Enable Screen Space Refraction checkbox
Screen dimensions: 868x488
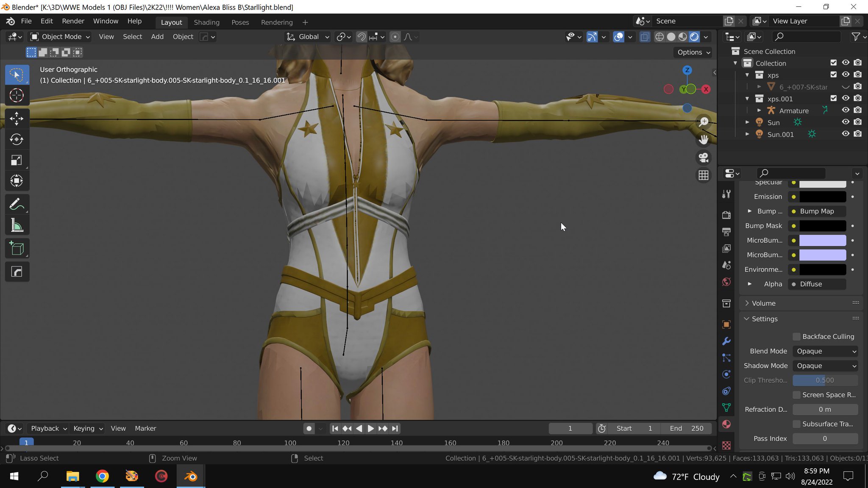pos(796,395)
